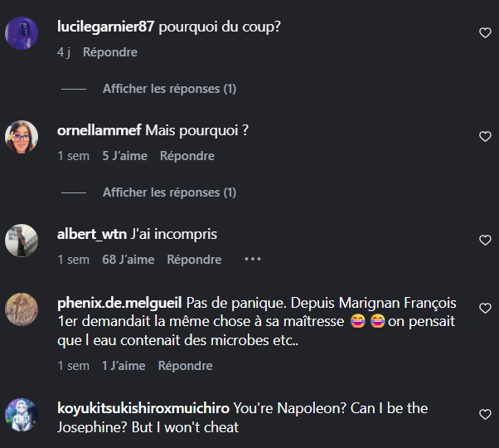Image resolution: width=499 pixels, height=448 pixels.
Task: Open lucilegarnier87's profile picture
Action: [x=22, y=33]
